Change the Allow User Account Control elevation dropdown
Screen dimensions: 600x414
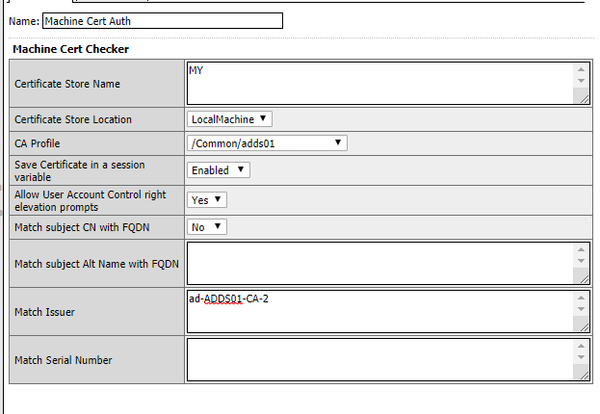pos(208,200)
